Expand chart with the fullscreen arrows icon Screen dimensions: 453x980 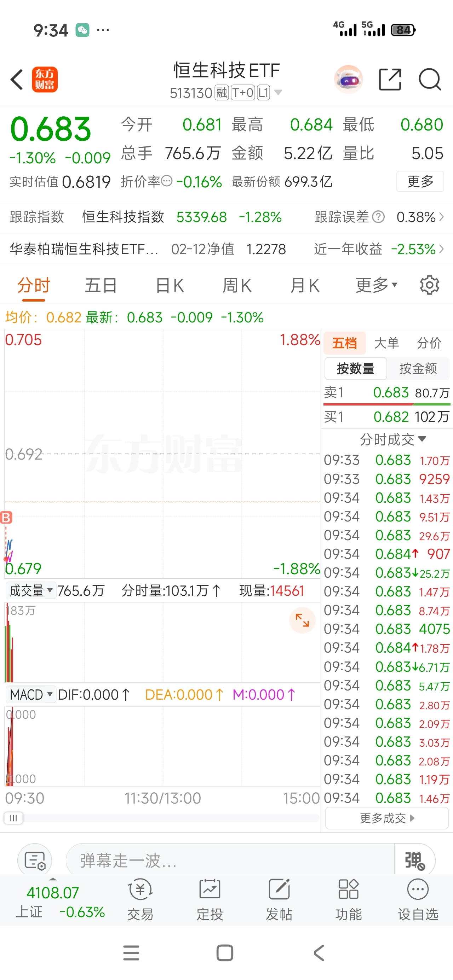(302, 620)
